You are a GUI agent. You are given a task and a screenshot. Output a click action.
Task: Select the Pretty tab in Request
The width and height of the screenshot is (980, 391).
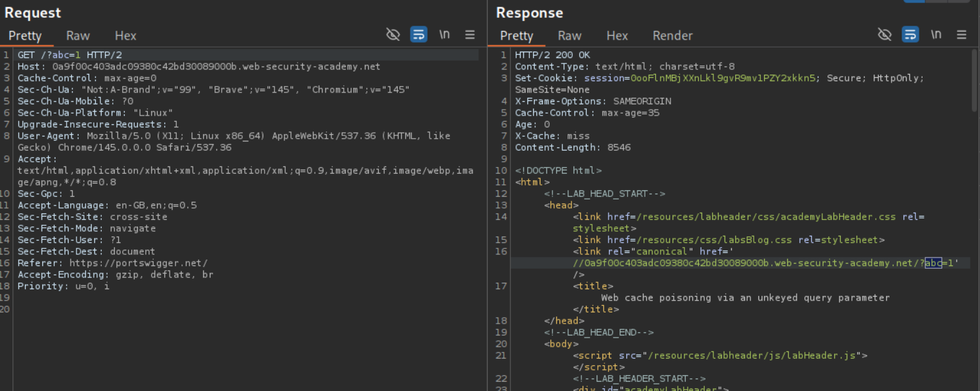tap(25, 36)
